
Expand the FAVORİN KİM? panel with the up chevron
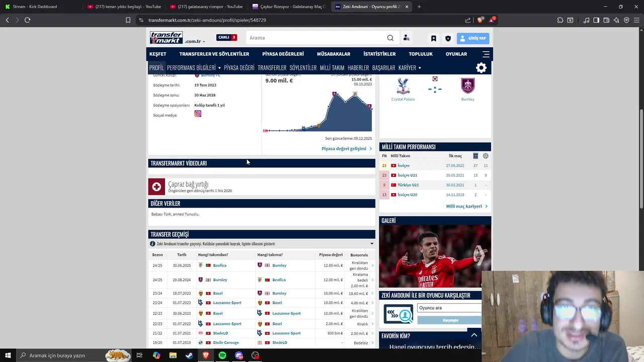pyautogui.click(x=474, y=335)
